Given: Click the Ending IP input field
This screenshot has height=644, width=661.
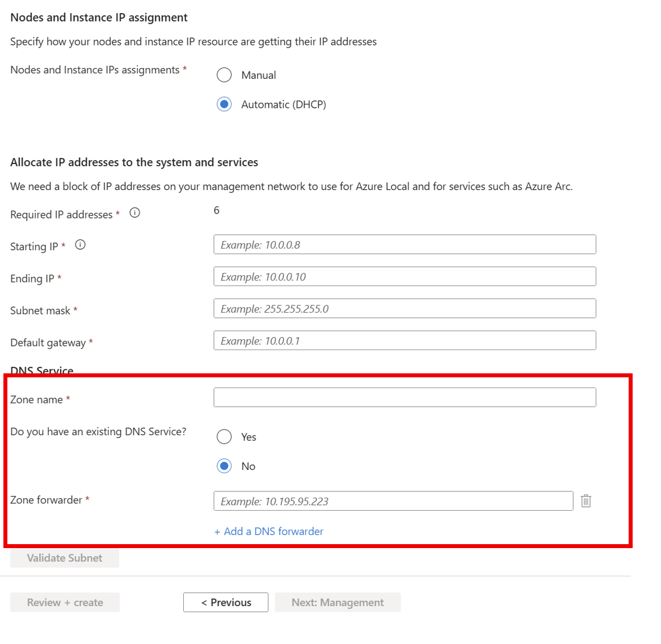Looking at the screenshot, I should point(405,276).
